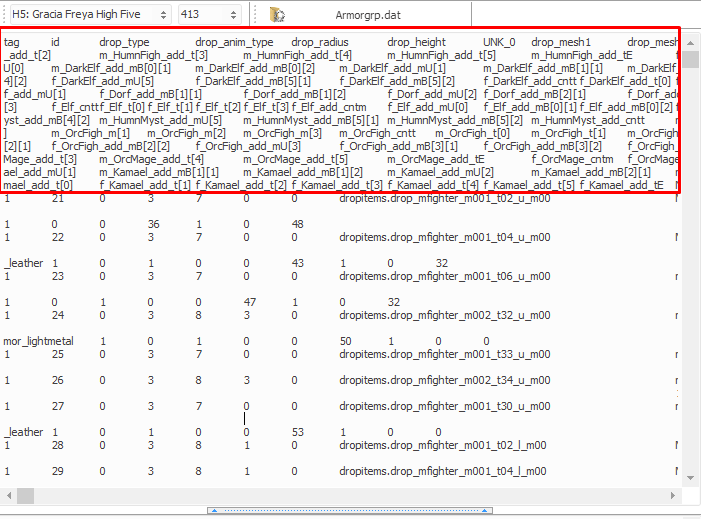The width and height of the screenshot is (701, 519).
Task: Click the 'tag' header text
Action: [x=12, y=42]
